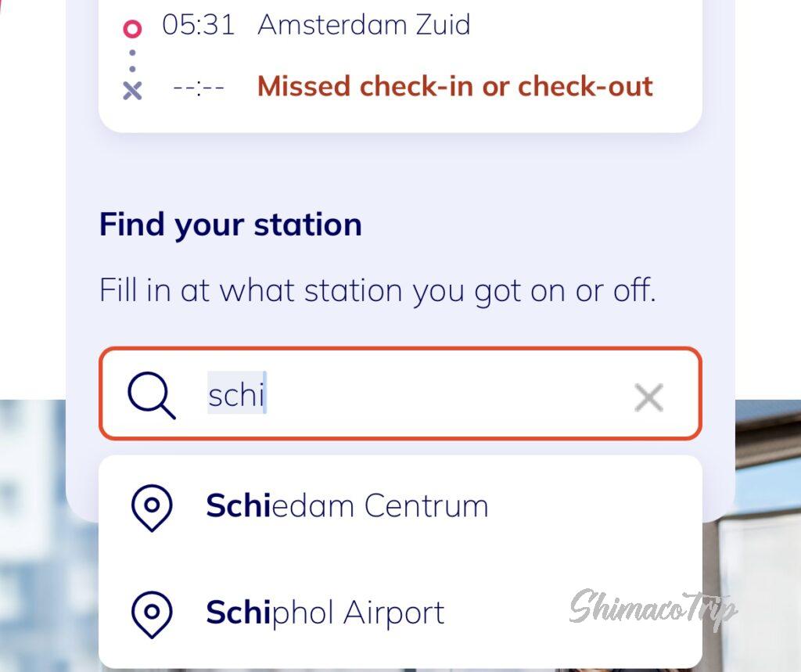Click the dotted connector between trip markers
This screenshot has height=672, width=801.
click(132, 60)
